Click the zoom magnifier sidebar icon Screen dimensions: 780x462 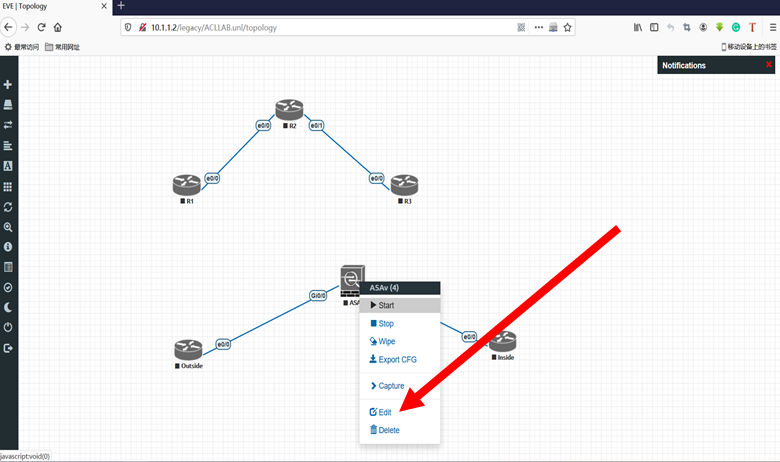[8, 227]
